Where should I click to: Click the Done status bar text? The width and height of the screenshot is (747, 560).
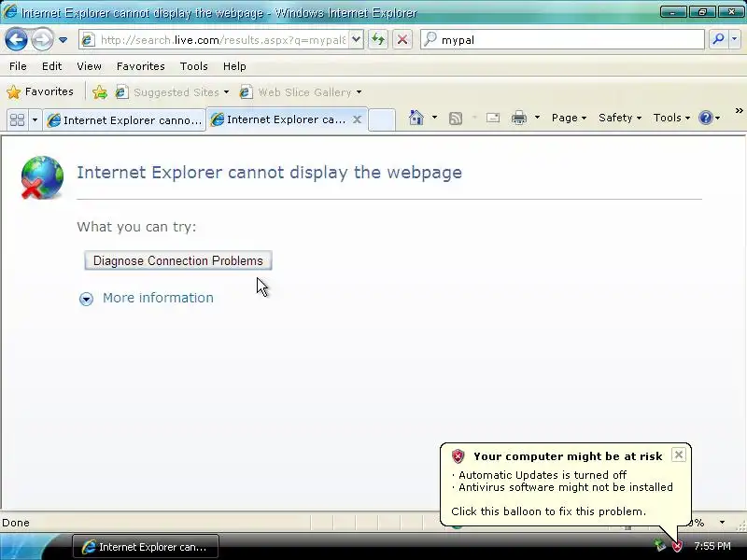tap(16, 523)
